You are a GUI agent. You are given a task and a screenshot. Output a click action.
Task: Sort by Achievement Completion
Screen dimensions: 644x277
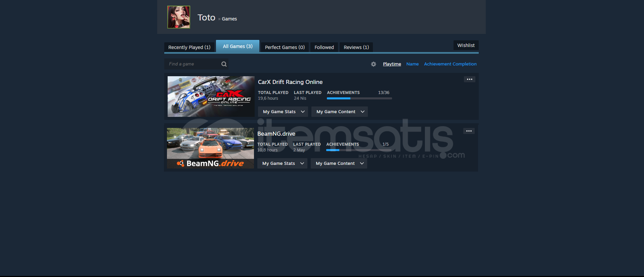[x=450, y=64]
